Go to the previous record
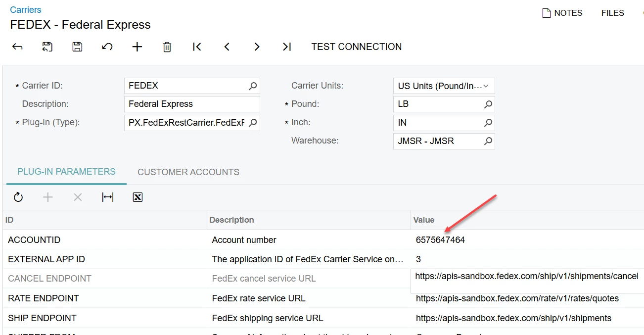This screenshot has width=644, height=335. pyautogui.click(x=227, y=47)
